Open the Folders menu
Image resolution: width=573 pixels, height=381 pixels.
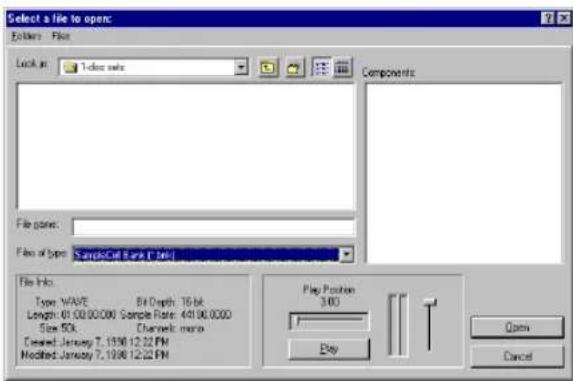[x=26, y=36]
